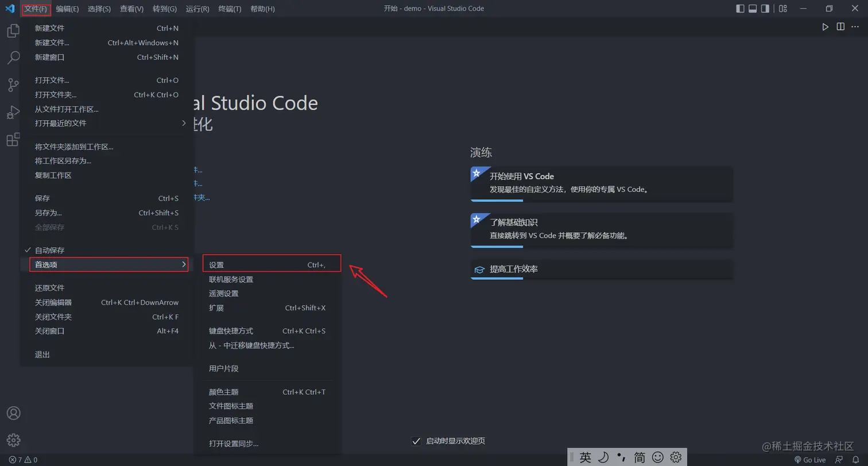Choose 关闭编辑器 menu entry
The height and width of the screenshot is (466, 868).
click(x=107, y=303)
